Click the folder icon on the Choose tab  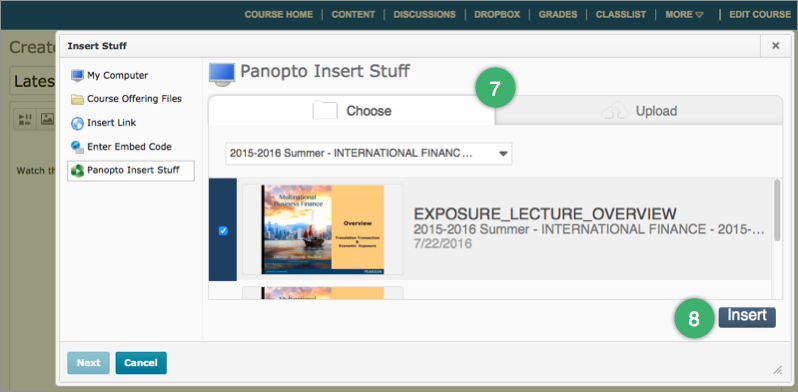pos(325,110)
